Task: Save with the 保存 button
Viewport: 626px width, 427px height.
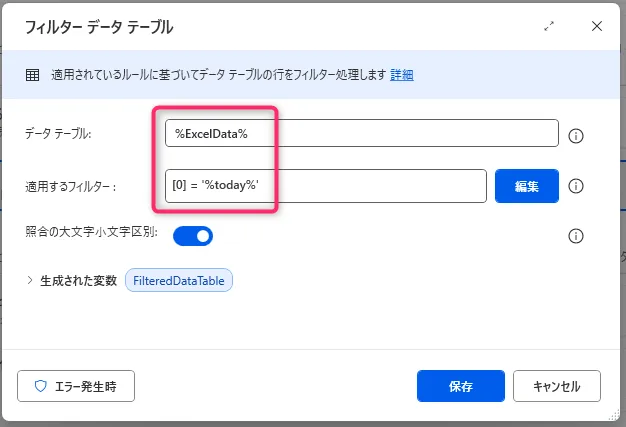Action: [x=461, y=386]
